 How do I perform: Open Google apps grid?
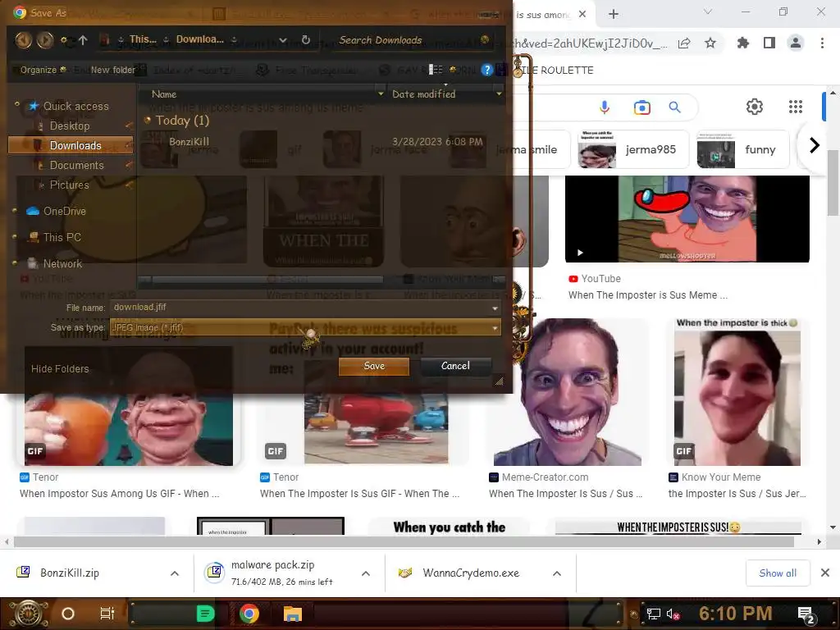click(796, 107)
